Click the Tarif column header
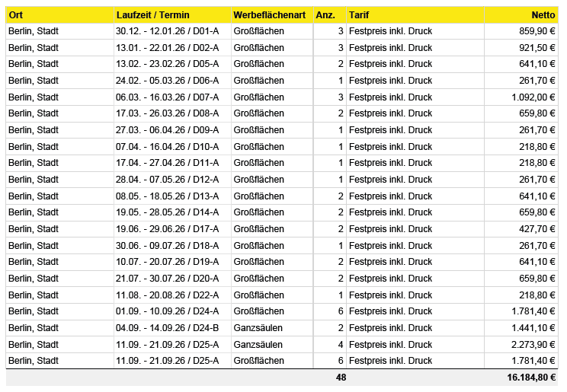The width and height of the screenshot is (567, 392). coord(359,15)
